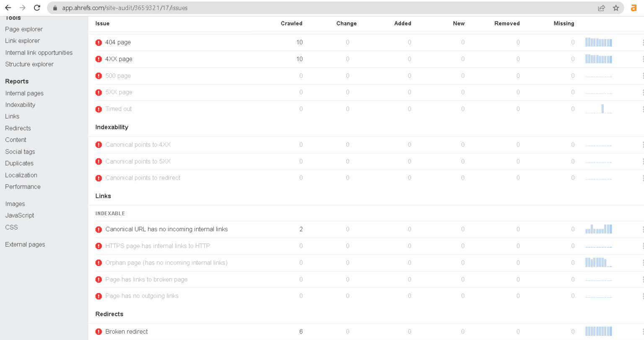The image size is (644, 340).
Task: Open the Structure explorer tool
Action: click(x=29, y=64)
